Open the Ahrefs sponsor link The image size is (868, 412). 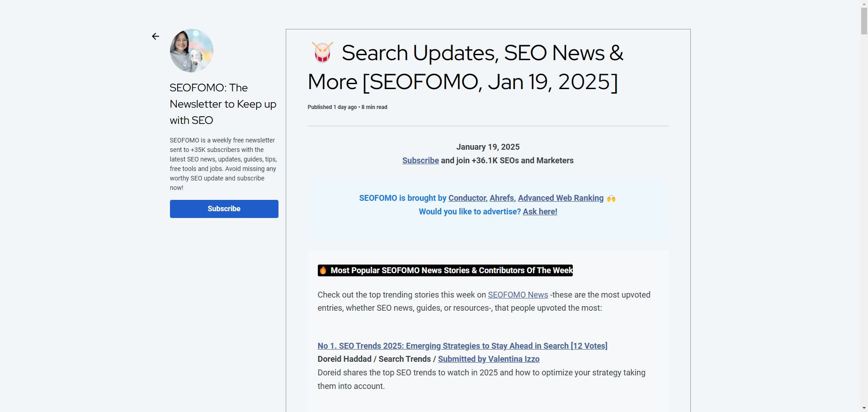pos(502,198)
